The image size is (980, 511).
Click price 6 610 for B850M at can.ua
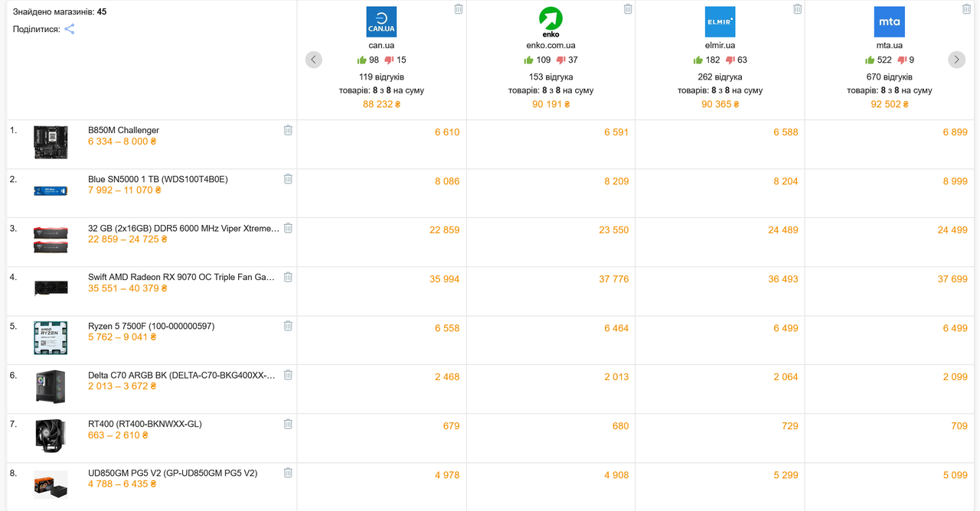coord(447,132)
